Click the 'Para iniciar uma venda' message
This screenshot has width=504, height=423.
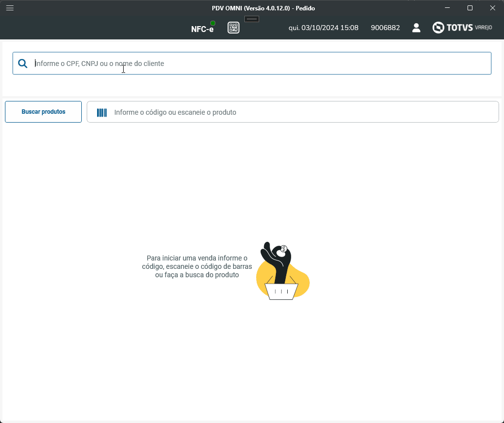pos(197,266)
